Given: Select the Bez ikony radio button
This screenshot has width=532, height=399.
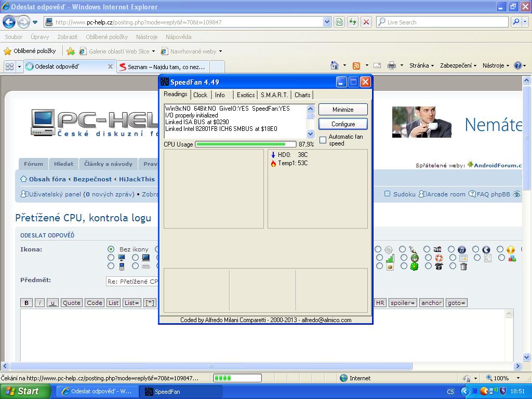Looking at the screenshot, I should point(111,249).
